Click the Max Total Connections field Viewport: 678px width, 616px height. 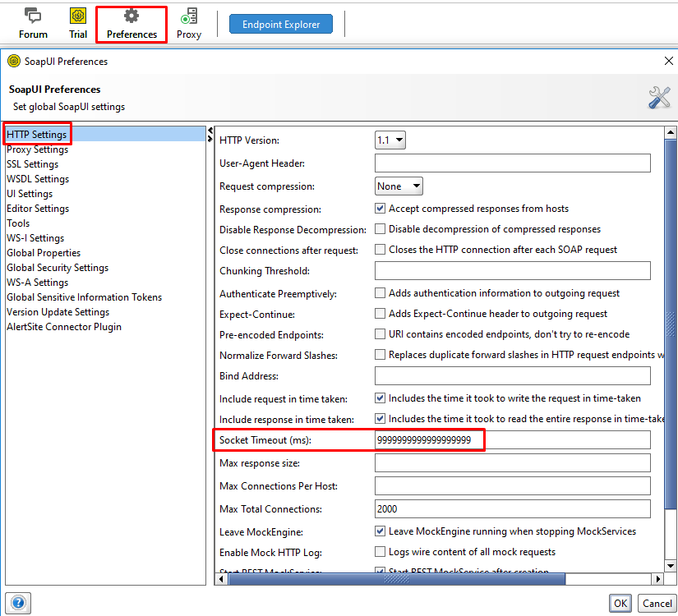coord(512,508)
